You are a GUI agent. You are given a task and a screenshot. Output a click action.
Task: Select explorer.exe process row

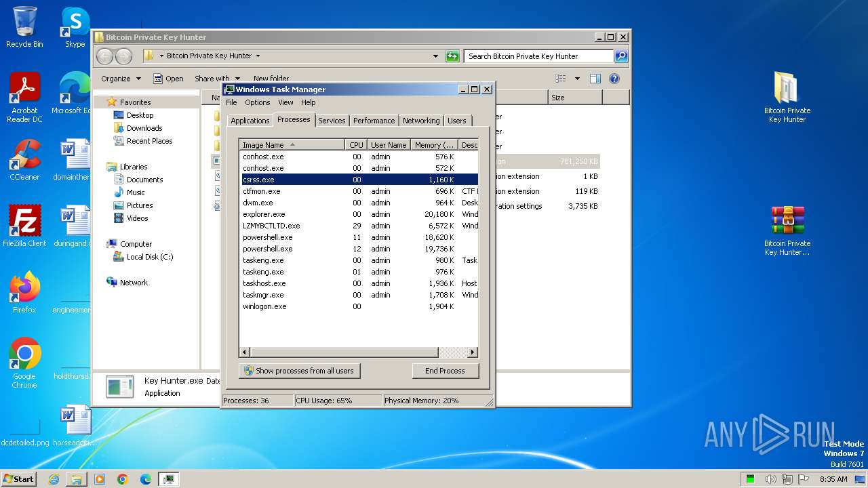[359, 214]
